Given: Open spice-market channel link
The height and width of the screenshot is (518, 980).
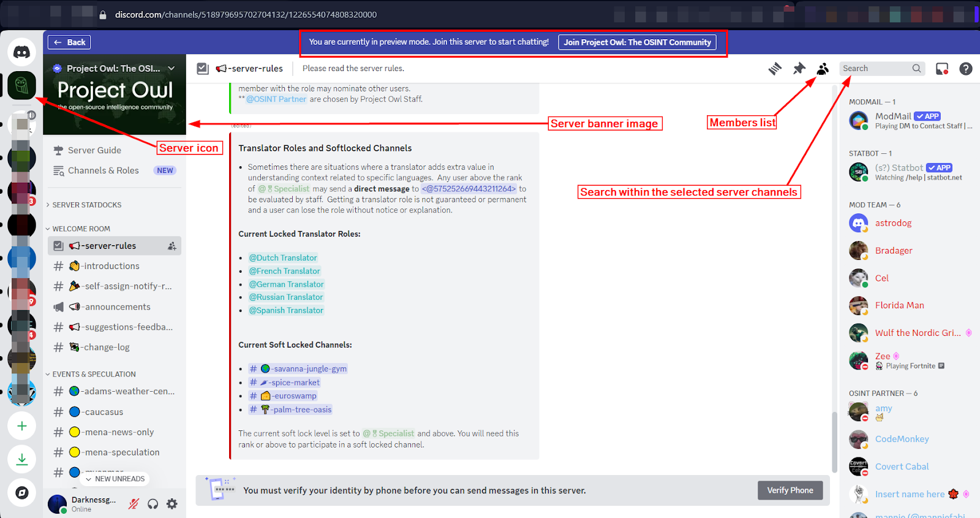Looking at the screenshot, I should coord(285,383).
